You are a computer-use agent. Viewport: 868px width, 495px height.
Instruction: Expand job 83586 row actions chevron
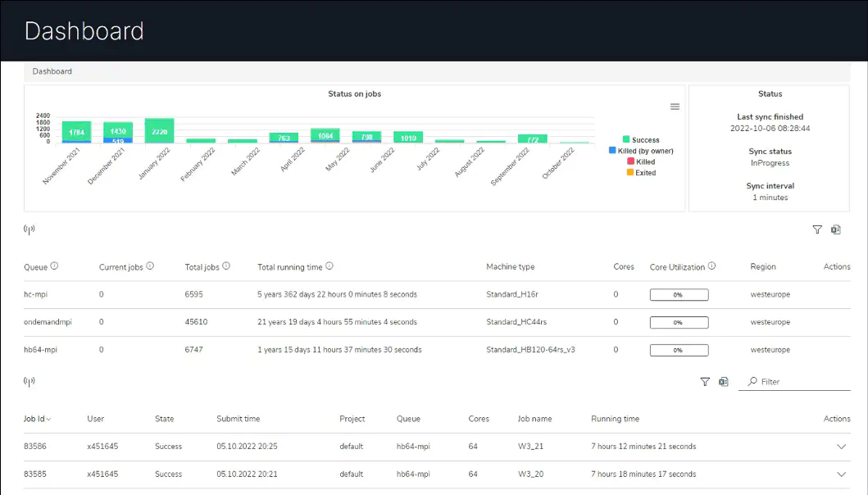[841, 447]
